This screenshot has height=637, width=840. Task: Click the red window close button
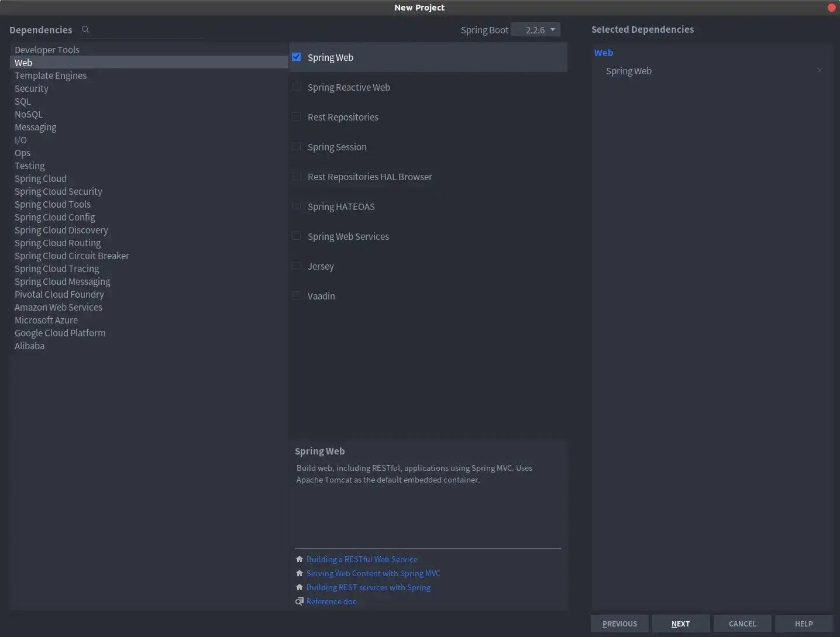click(831, 8)
